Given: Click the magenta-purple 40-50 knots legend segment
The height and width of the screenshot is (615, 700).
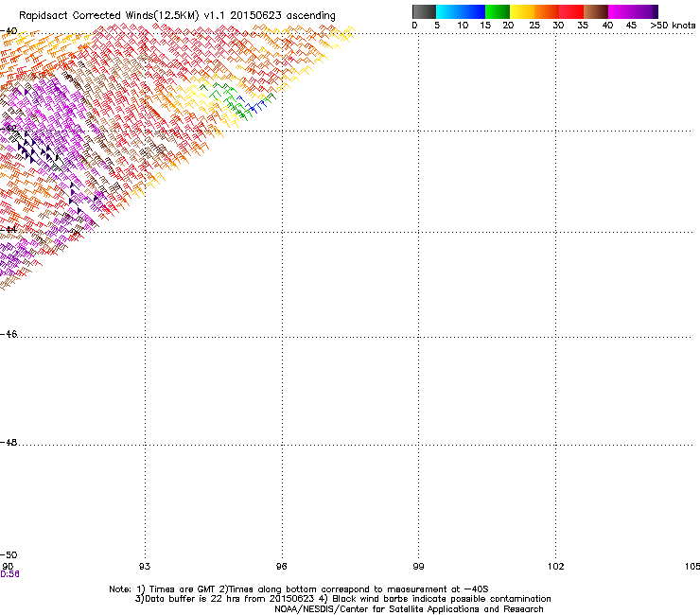Looking at the screenshot, I should [630, 11].
